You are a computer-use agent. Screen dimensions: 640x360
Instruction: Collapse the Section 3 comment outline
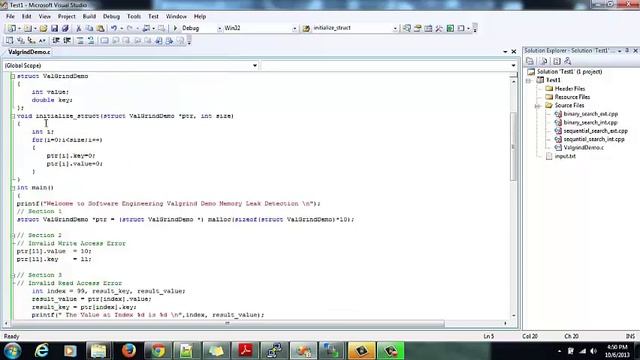[x=13, y=276]
